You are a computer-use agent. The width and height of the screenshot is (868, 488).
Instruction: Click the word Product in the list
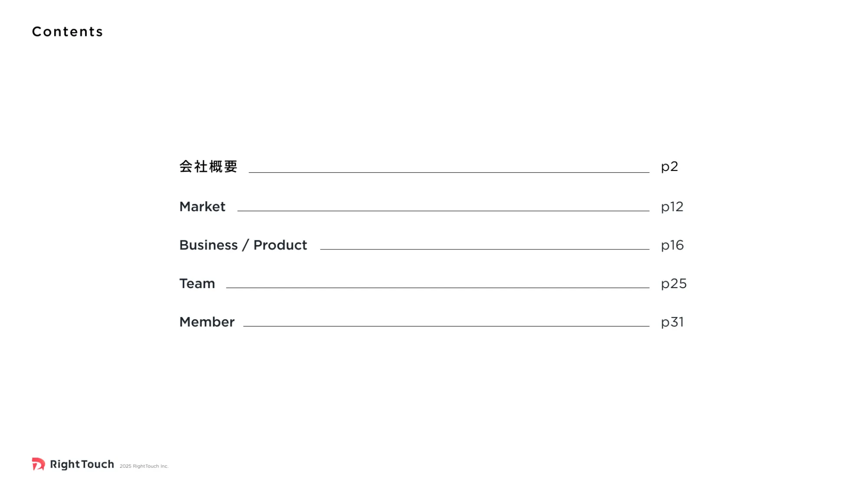pyautogui.click(x=280, y=245)
